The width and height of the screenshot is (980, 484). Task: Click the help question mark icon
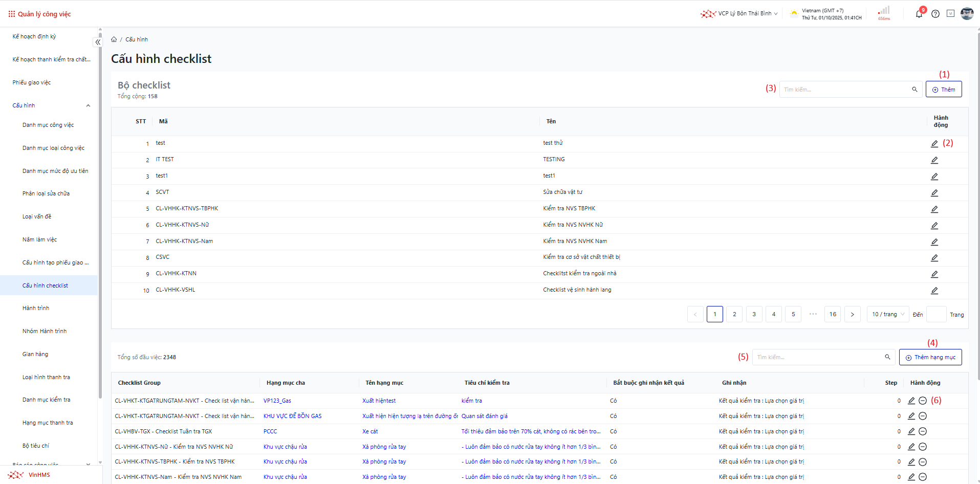pyautogui.click(x=935, y=14)
